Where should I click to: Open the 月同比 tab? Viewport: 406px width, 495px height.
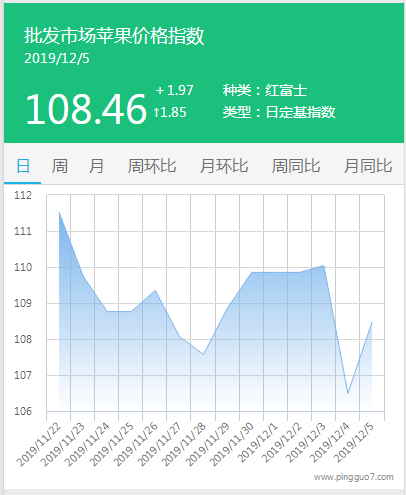click(x=368, y=166)
